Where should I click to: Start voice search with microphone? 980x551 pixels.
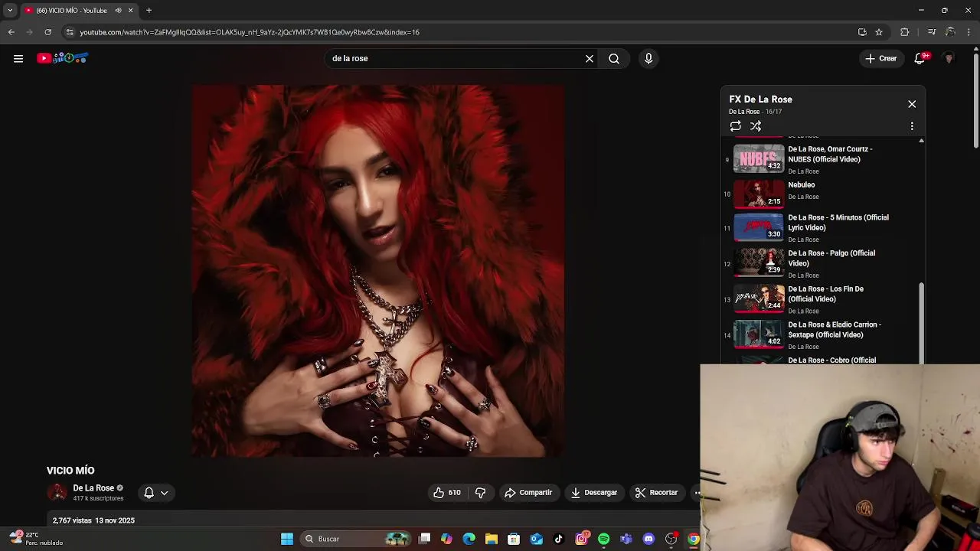point(648,58)
